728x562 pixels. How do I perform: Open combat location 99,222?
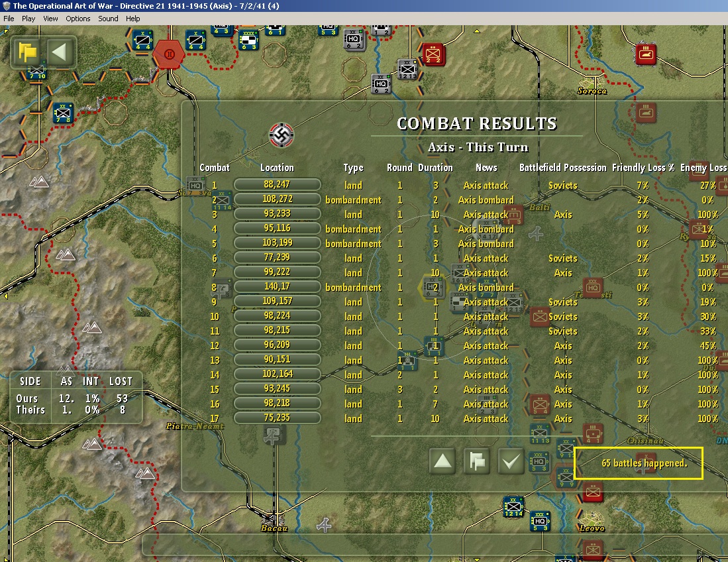pyautogui.click(x=277, y=272)
